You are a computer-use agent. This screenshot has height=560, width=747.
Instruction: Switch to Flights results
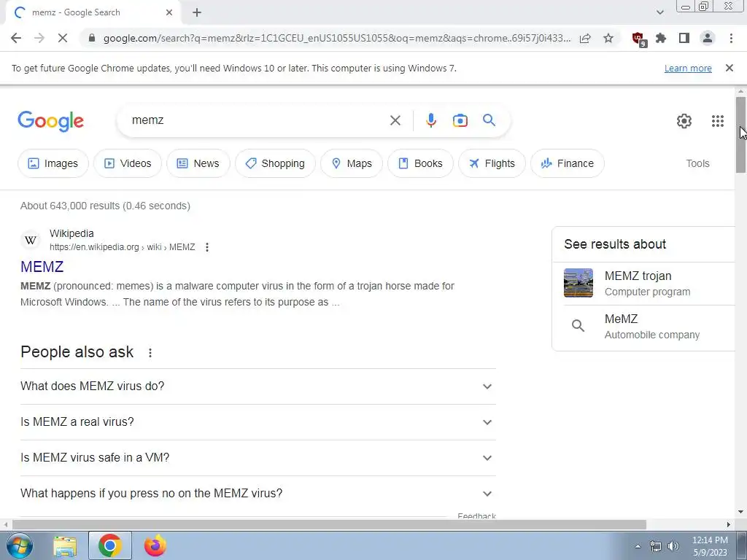(492, 163)
